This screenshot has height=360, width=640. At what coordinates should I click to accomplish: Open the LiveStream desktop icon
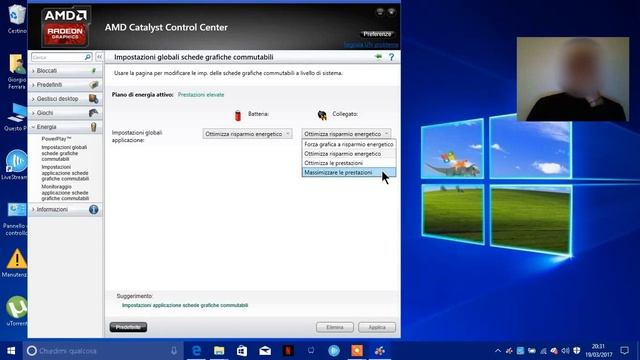(15, 164)
